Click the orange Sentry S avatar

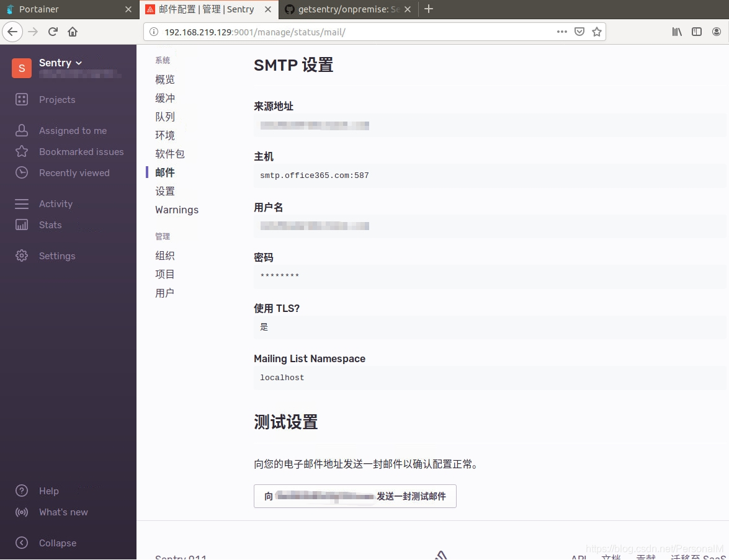click(21, 68)
